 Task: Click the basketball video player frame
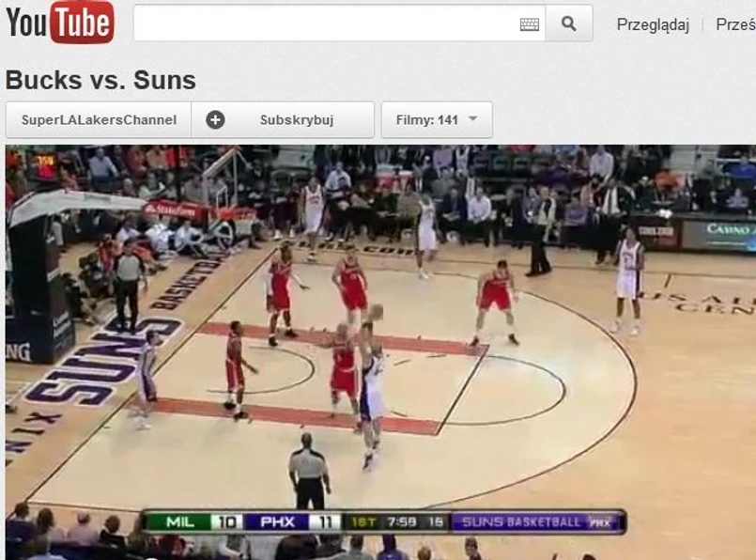click(380, 352)
